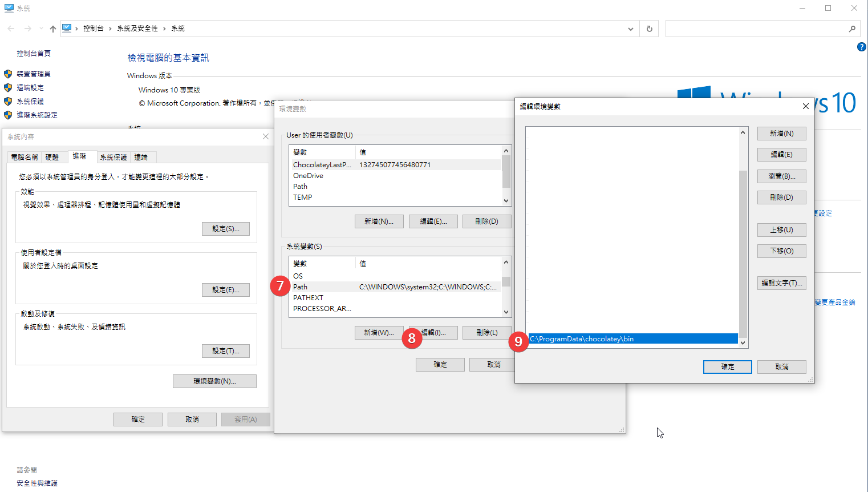Open 裝置管理員 link in sidebar
868x492 pixels.
(33, 74)
